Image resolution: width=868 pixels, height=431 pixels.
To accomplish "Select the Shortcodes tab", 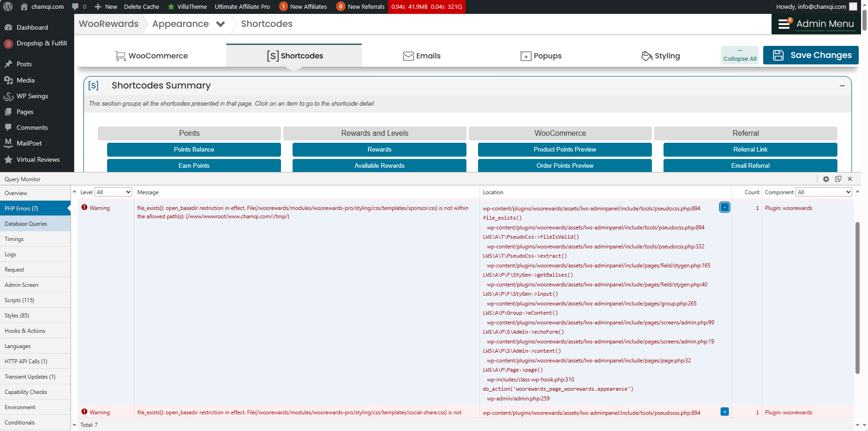I will tap(294, 56).
